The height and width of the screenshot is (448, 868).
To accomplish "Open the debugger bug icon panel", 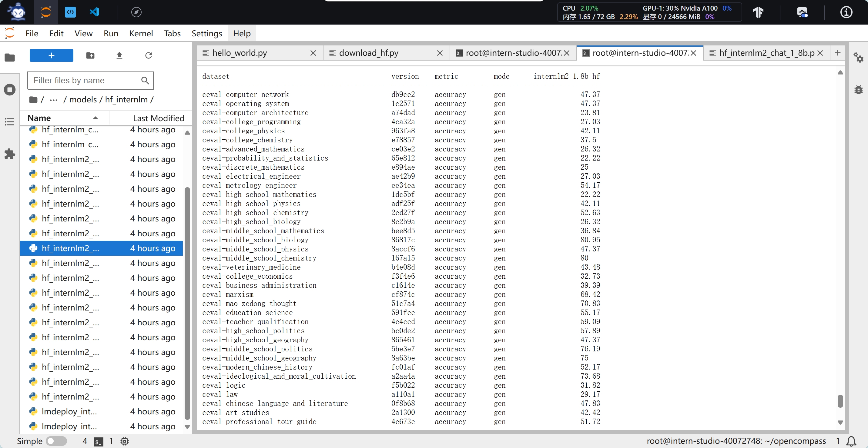I will pyautogui.click(x=858, y=90).
